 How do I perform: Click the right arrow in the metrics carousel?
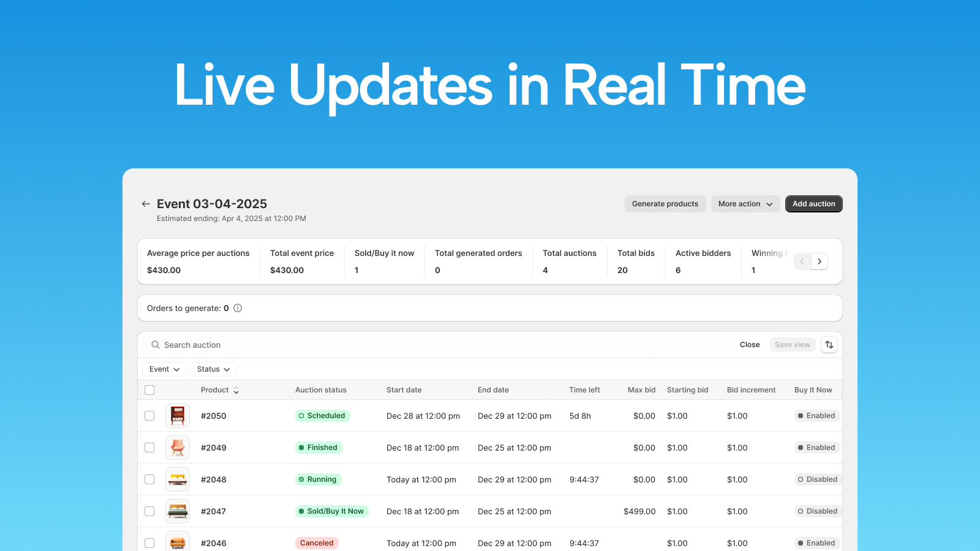(x=819, y=261)
